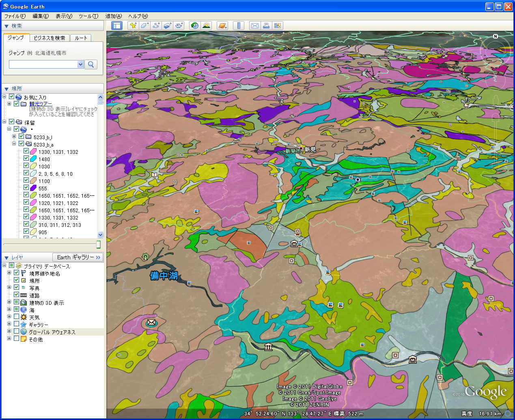The image size is (515, 420).
Task: Collapse the 5233_b_a folder
Action: [x=14, y=144]
